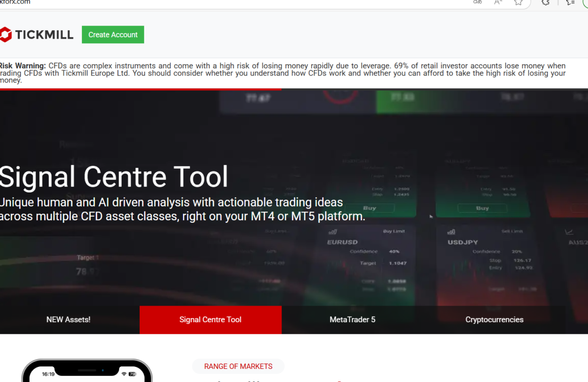Image resolution: width=588 pixels, height=382 pixels.
Task: Click the Tickmill logo
Action: (37, 35)
